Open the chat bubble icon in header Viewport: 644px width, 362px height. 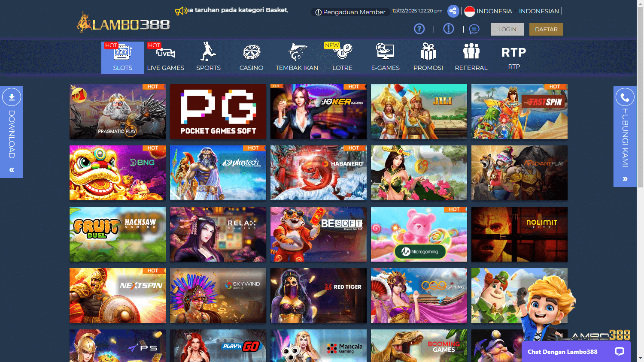tap(474, 29)
